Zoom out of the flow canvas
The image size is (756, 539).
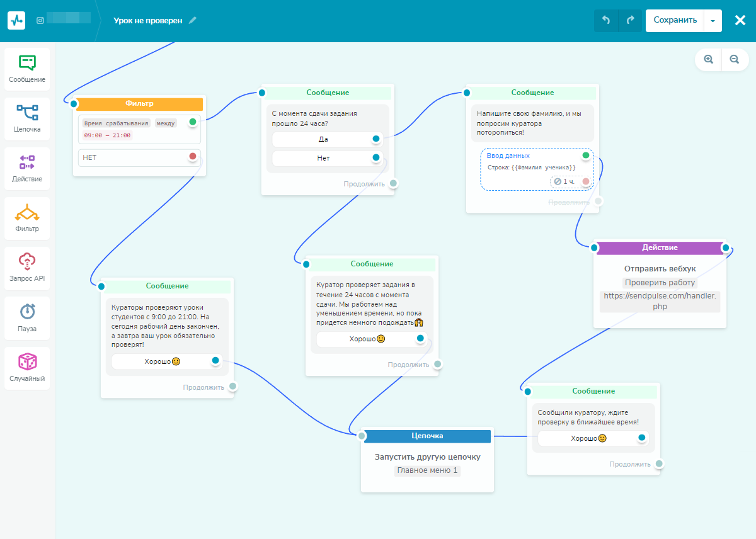pyautogui.click(x=735, y=59)
